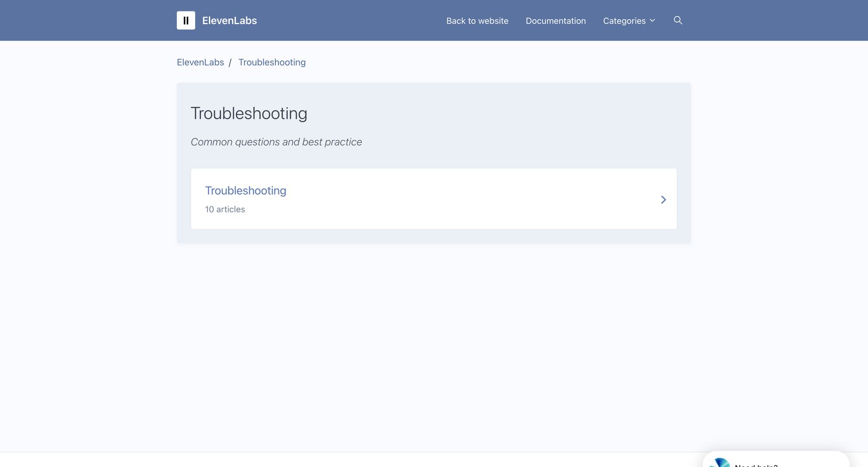
Task: Click the 'Common questions and best practice' description
Action: 276,142
